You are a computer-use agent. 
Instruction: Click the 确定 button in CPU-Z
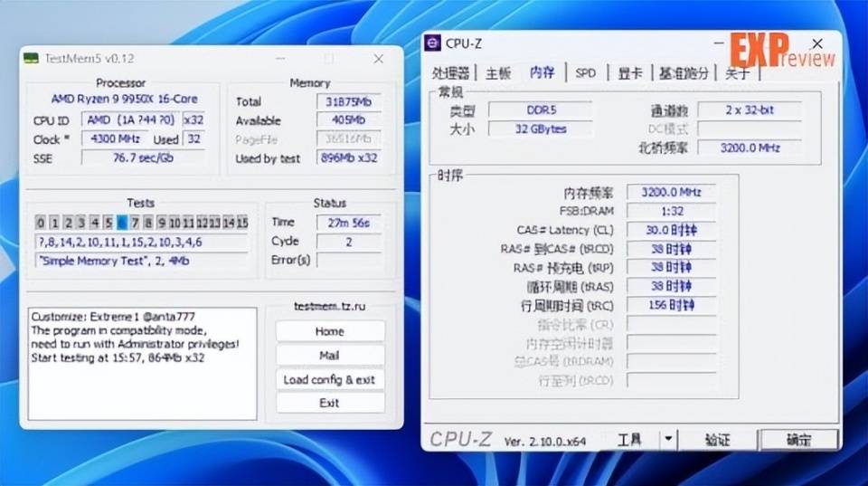point(798,440)
